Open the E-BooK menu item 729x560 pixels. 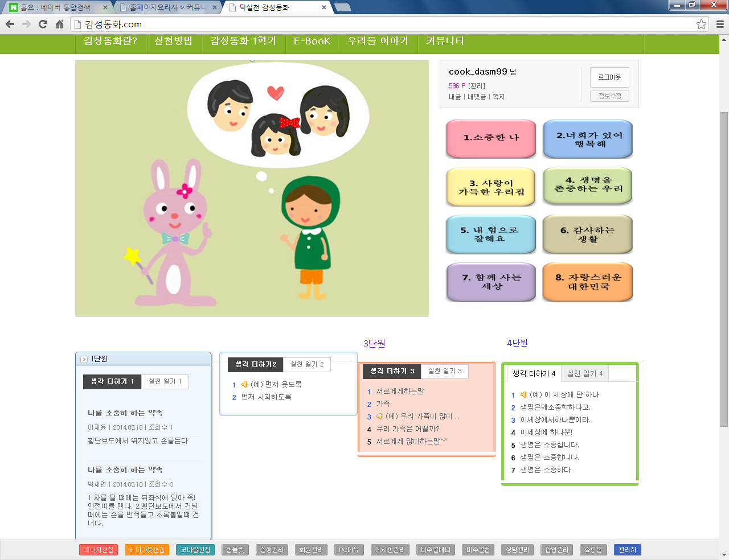312,41
